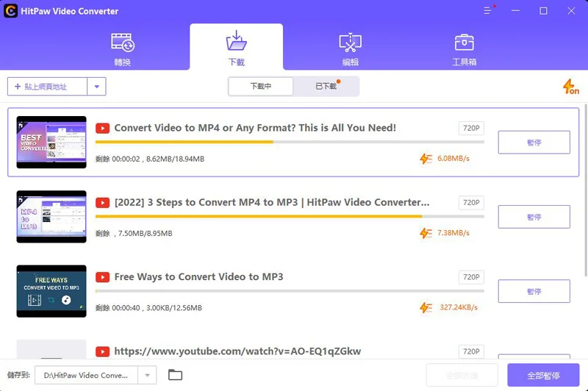
Task: Click progress bar of Convert Video to MP4
Action: 290,142
